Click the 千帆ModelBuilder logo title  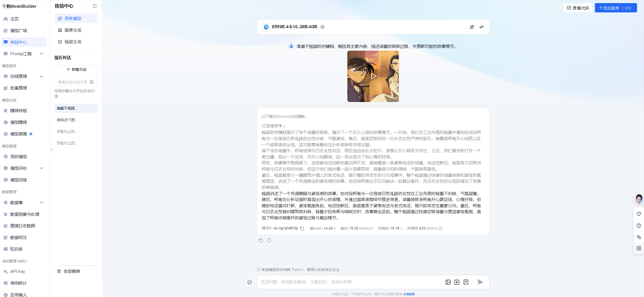(x=19, y=6)
